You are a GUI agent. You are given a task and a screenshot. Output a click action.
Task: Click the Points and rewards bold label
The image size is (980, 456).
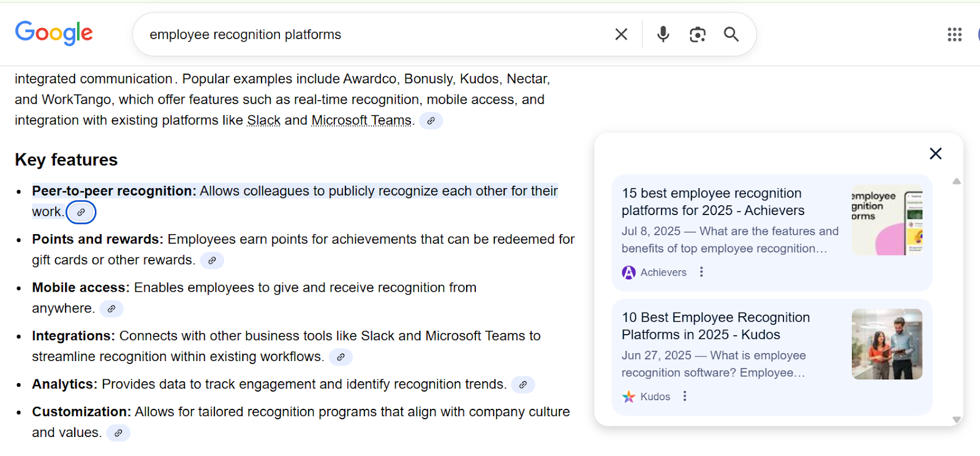(x=98, y=240)
